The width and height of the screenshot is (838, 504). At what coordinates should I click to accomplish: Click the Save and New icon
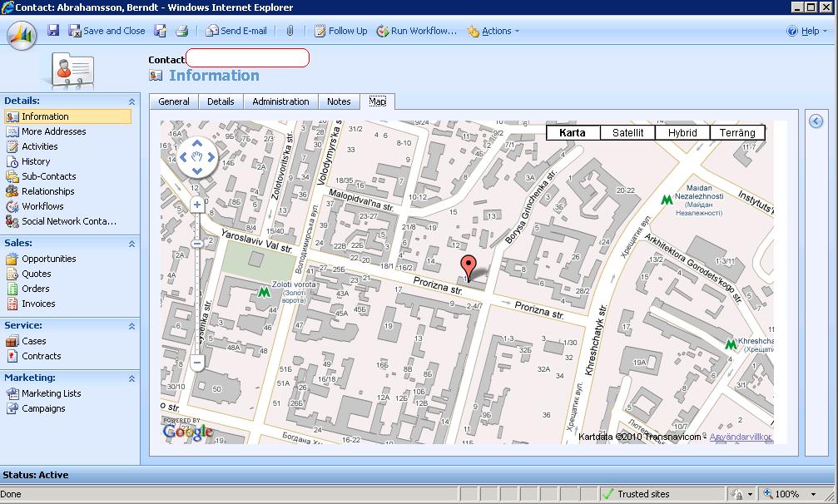[160, 31]
